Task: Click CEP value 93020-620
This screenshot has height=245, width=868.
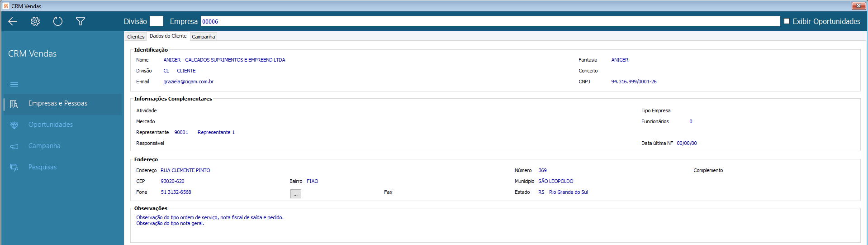Action: click(x=172, y=182)
